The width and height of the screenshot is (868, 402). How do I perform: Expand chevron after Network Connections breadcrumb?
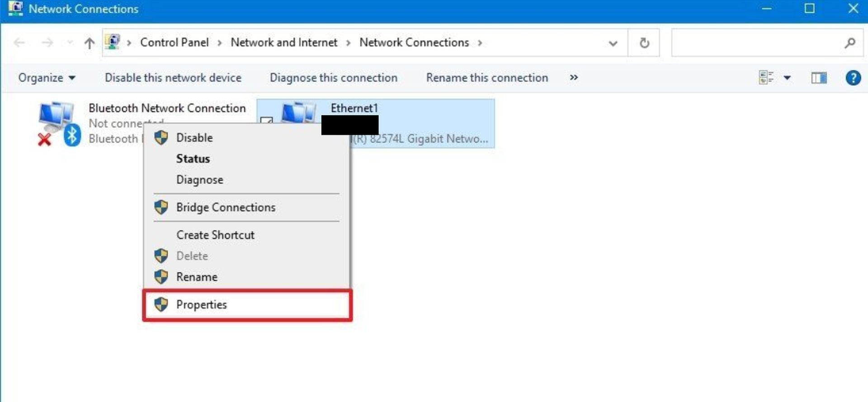pos(480,43)
